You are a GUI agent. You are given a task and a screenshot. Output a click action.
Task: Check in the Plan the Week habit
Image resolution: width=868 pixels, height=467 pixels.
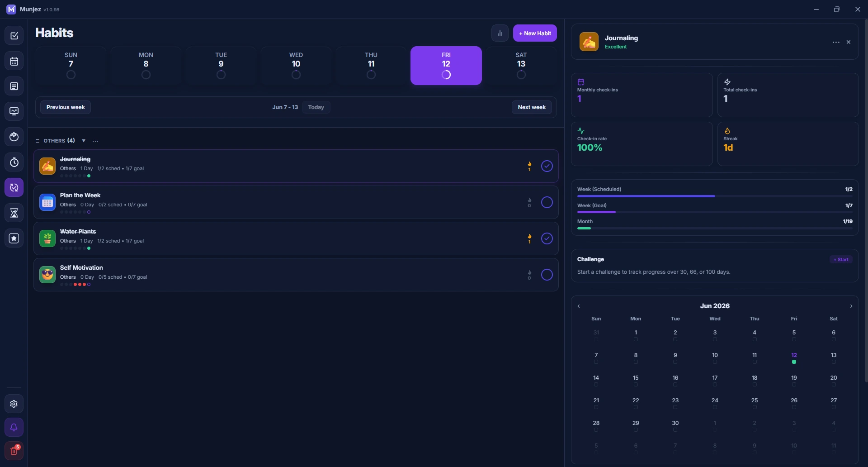547,202
